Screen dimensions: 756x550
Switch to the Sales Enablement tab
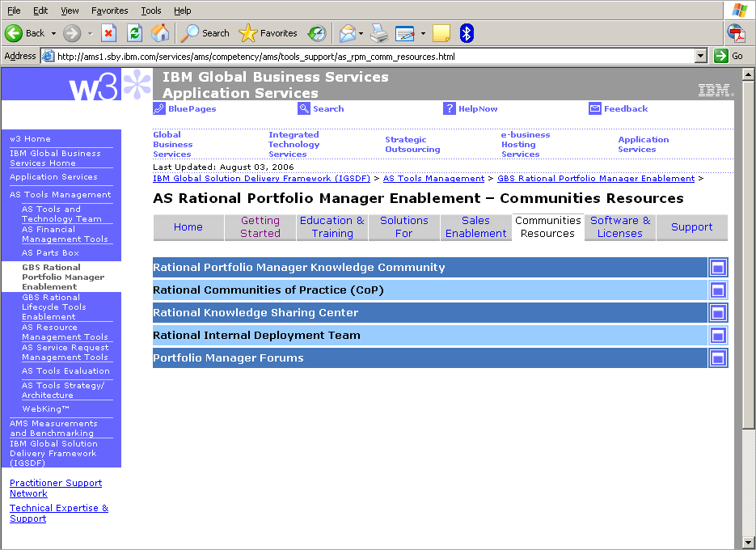pyautogui.click(x=476, y=226)
